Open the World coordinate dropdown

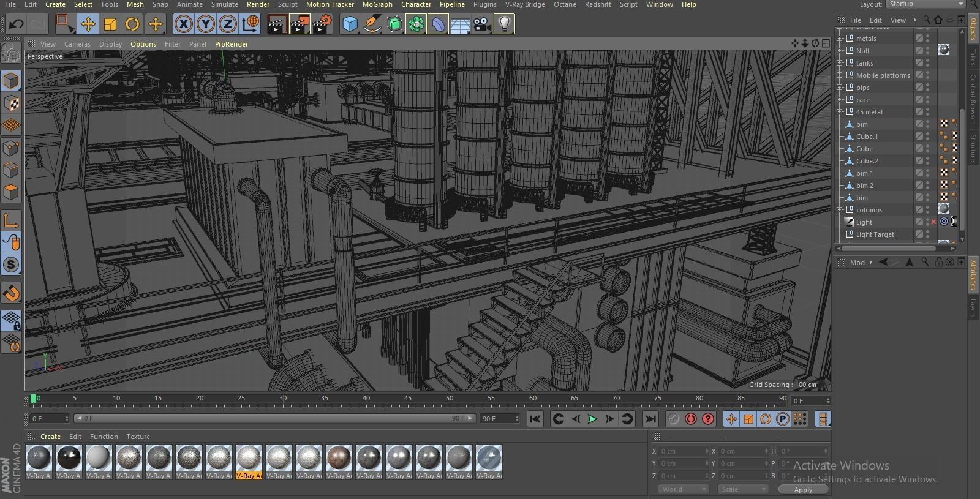(x=683, y=489)
